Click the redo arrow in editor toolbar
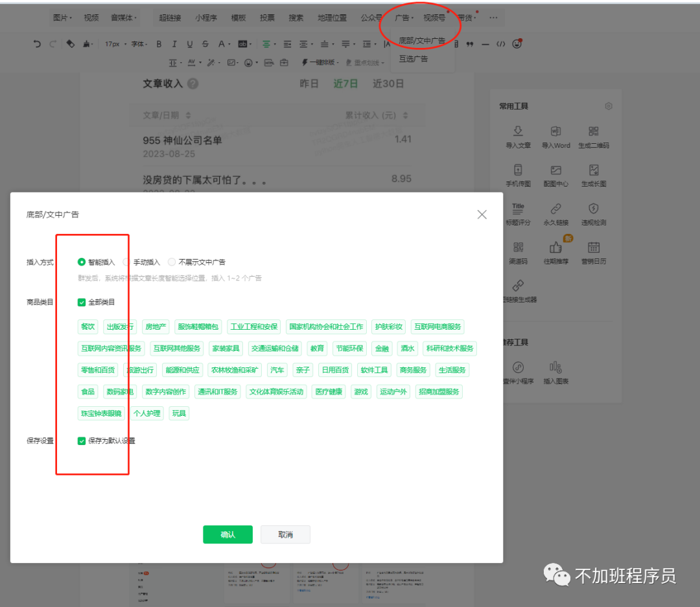 [x=52, y=44]
